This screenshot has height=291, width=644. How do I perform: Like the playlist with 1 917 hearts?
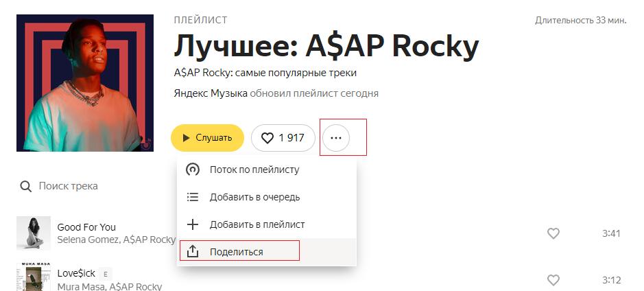pyautogui.click(x=283, y=138)
